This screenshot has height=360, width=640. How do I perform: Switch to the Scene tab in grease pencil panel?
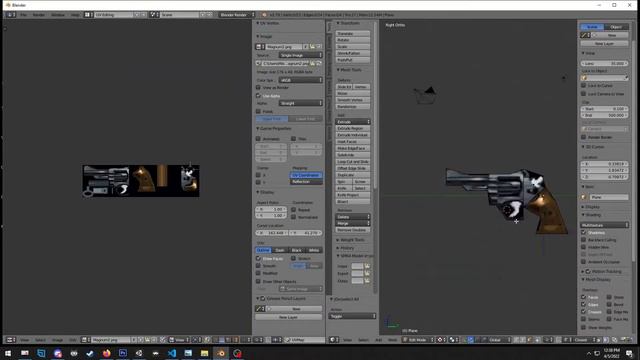(592, 27)
